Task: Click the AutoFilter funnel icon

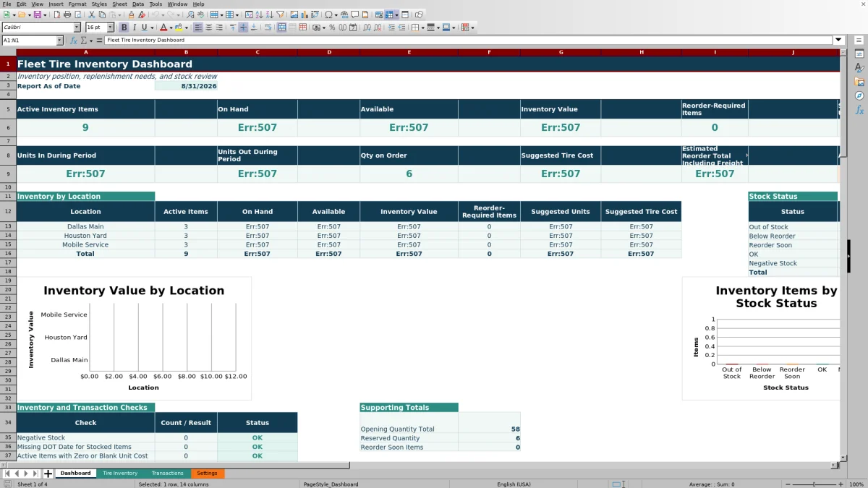Action: [280, 14]
